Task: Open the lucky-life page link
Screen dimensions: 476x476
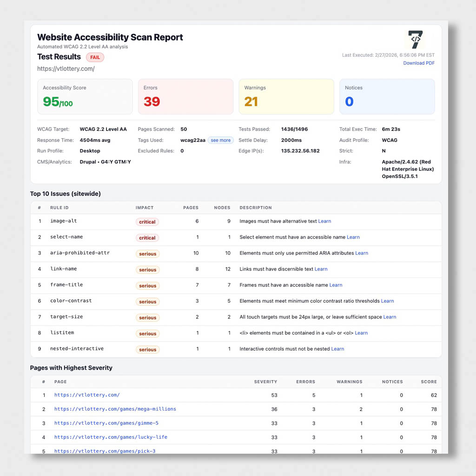Action: 111,437
